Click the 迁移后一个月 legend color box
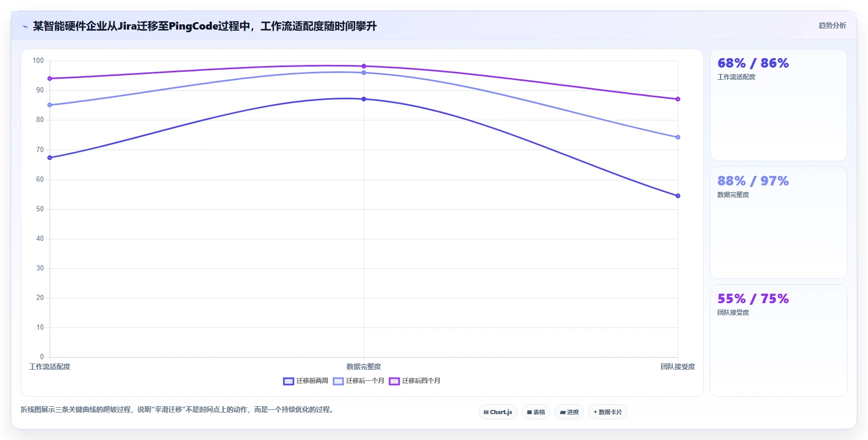 338,381
